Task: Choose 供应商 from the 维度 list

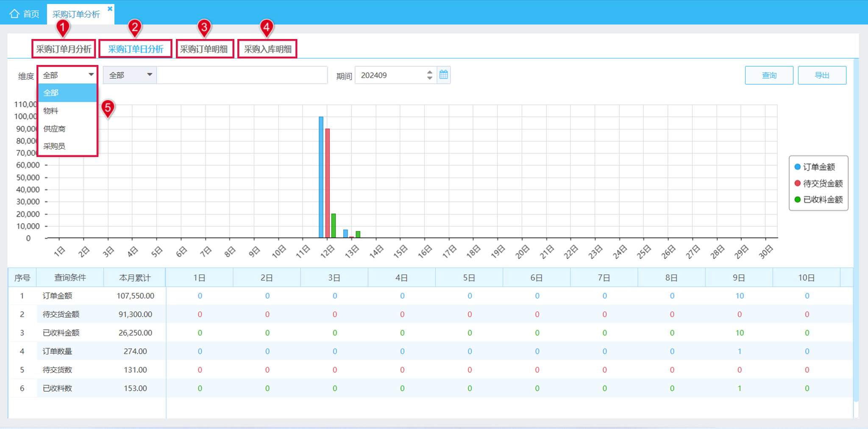Action: coord(68,128)
